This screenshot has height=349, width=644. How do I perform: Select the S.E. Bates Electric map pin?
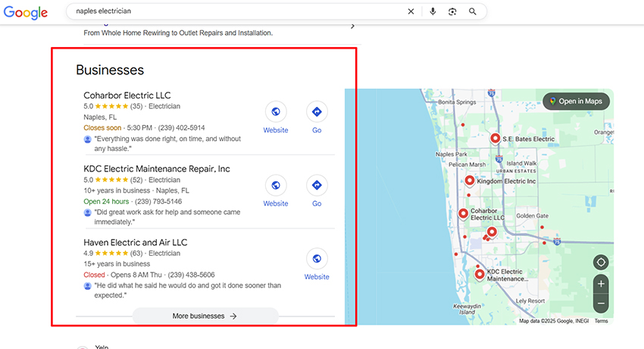[x=496, y=139]
